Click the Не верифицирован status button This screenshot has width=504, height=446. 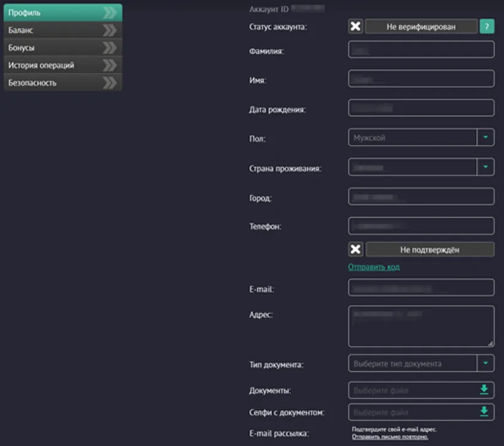tap(421, 26)
